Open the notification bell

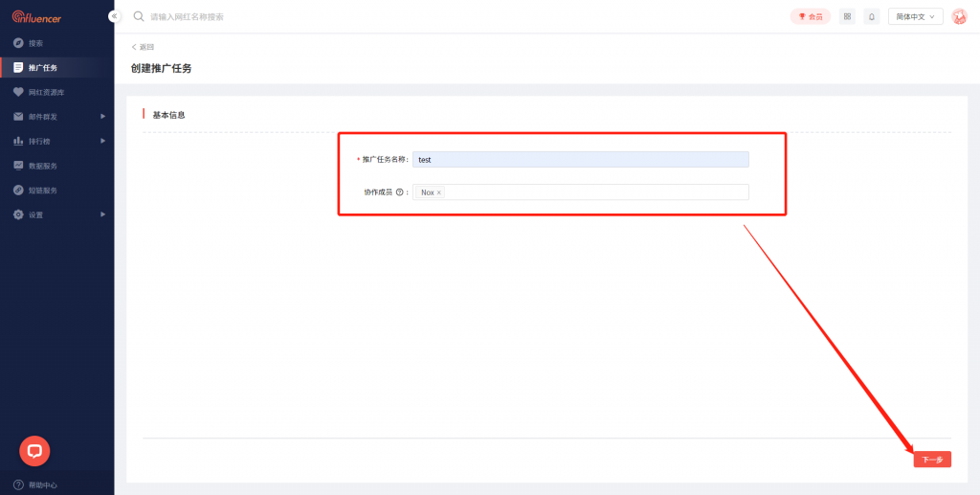coord(871,16)
